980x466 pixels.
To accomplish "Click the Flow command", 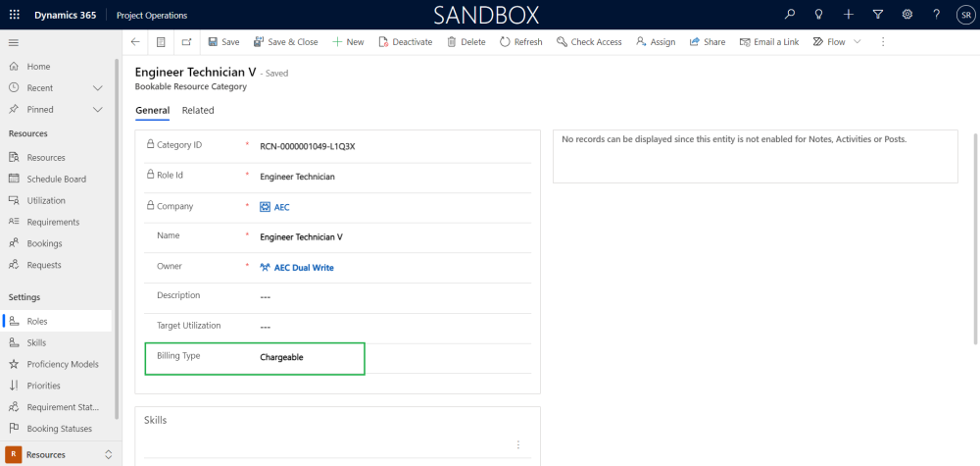I will point(829,42).
